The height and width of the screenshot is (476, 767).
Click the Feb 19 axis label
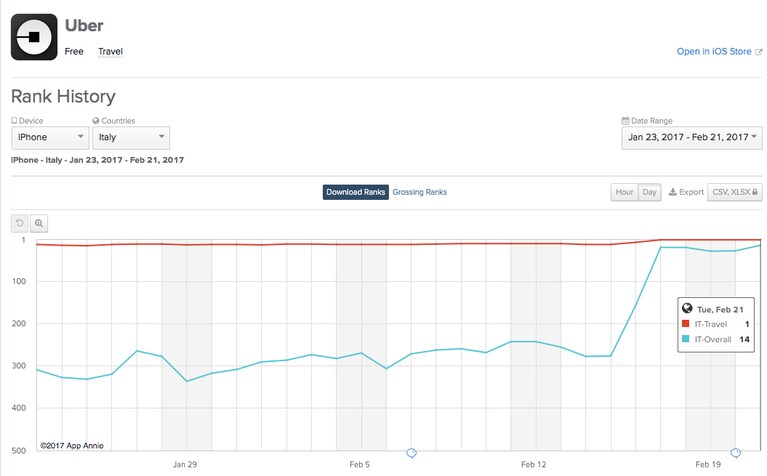click(x=708, y=464)
